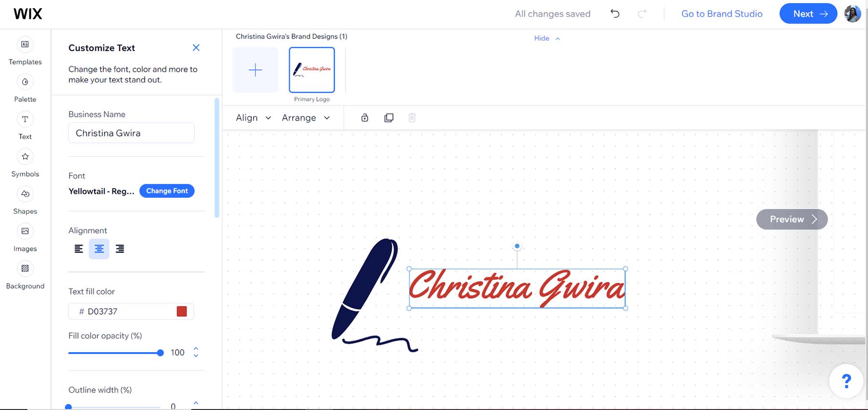Image resolution: width=868 pixels, height=410 pixels.
Task: Open the Text tool in the sidebar
Action: coord(25,119)
